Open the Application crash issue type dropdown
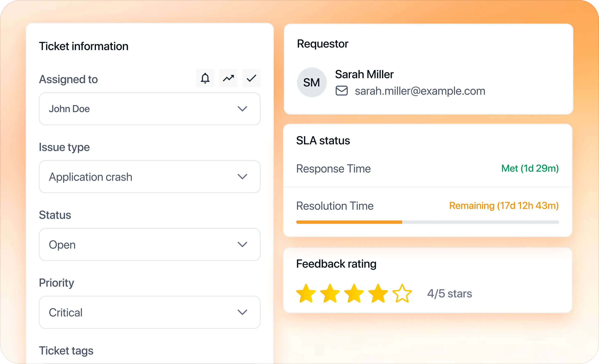Screen dimensions: 599x364 point(150,177)
